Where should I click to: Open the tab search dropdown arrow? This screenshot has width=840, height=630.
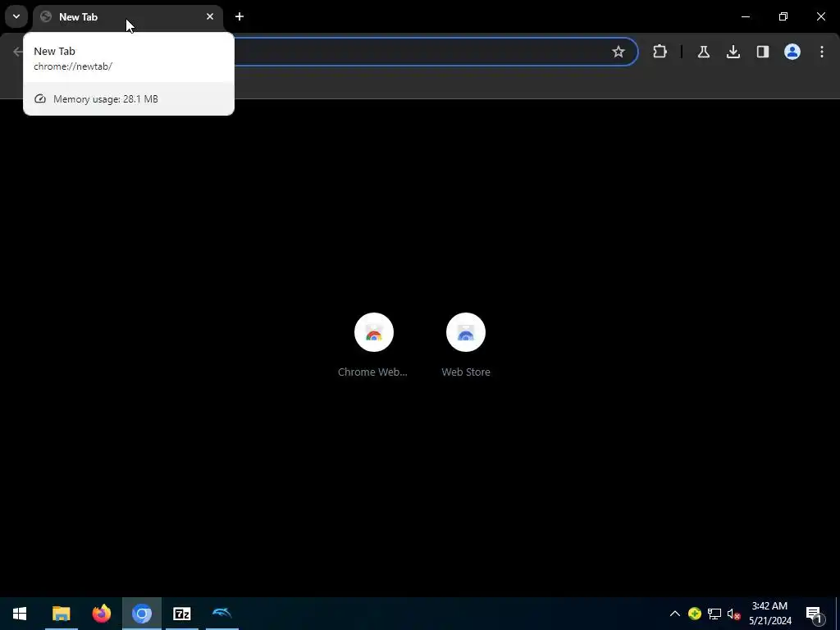(x=16, y=16)
